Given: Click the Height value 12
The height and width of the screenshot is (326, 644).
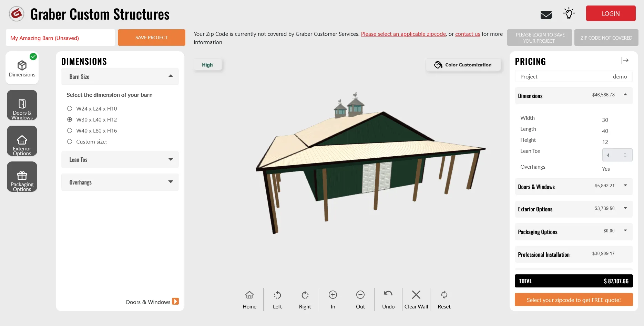Looking at the screenshot, I should coord(605,142).
